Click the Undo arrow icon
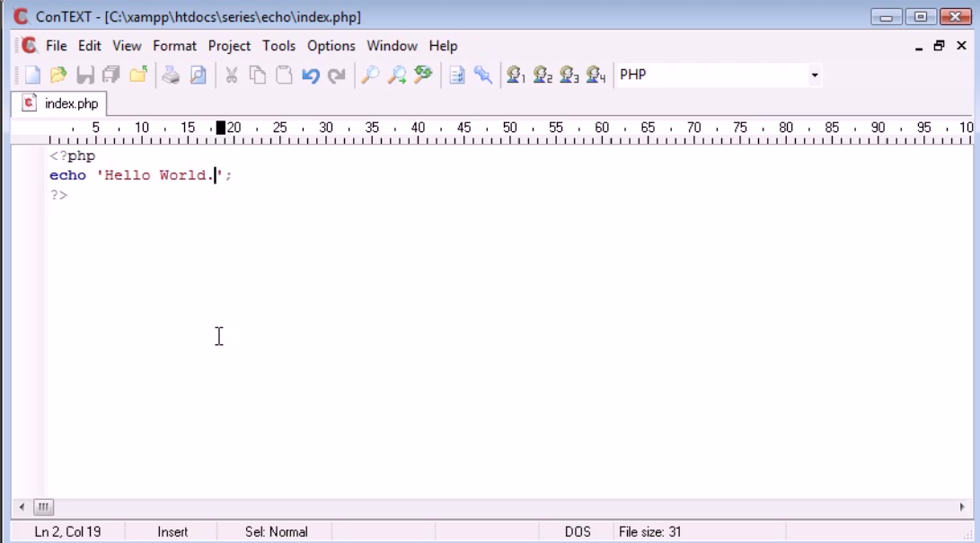 click(311, 76)
